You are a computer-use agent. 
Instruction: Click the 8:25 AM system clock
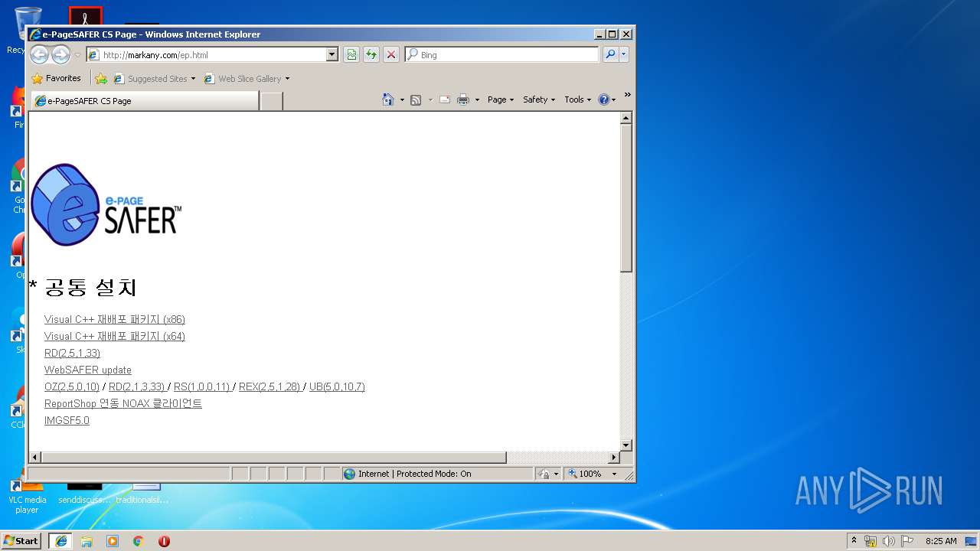(941, 540)
